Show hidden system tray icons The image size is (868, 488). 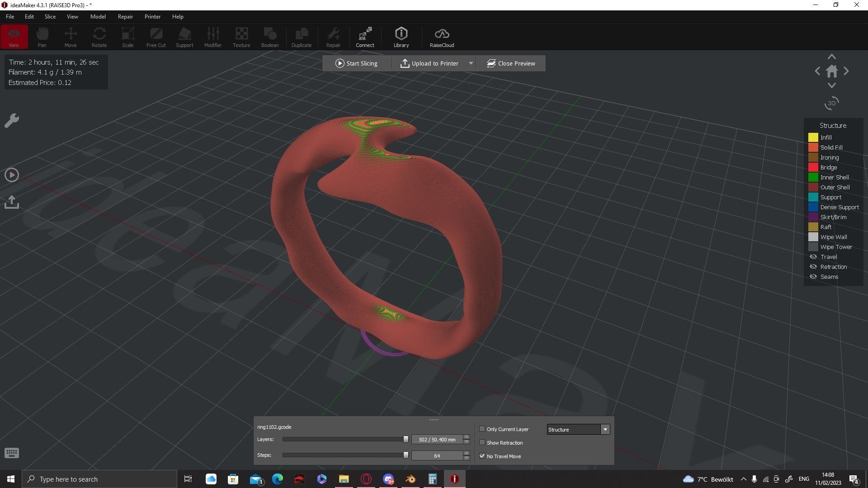744,479
